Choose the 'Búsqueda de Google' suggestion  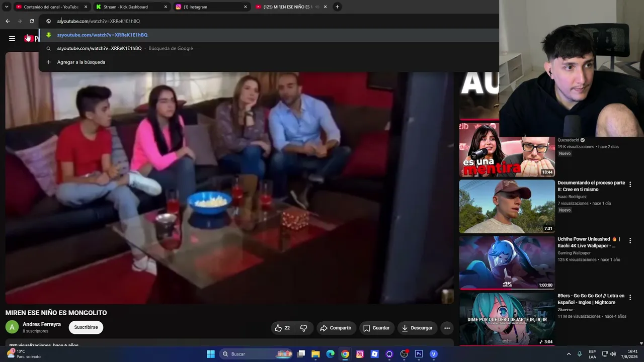tap(269, 48)
